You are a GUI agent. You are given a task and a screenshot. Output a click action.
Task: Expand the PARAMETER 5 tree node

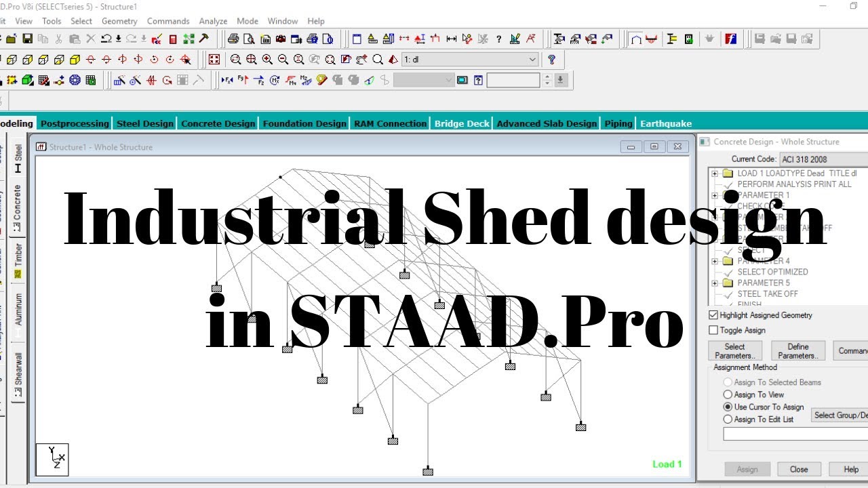pos(715,283)
